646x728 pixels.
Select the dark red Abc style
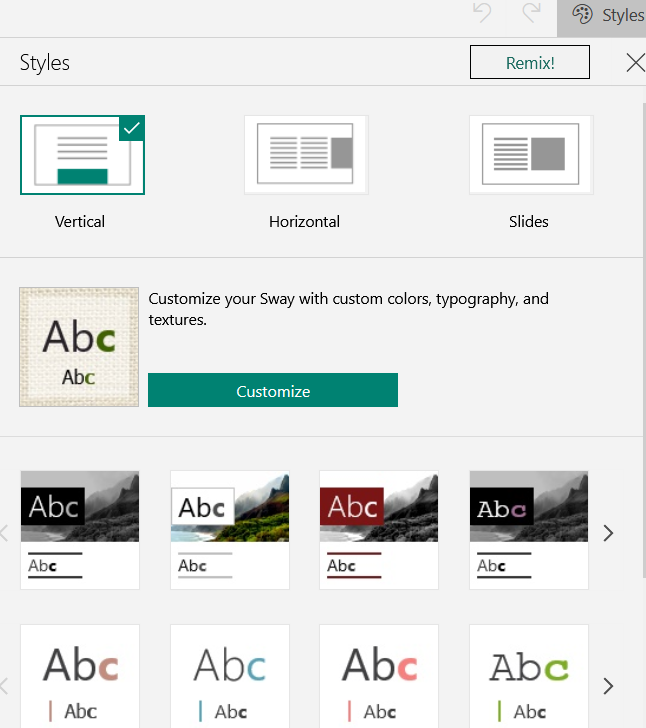click(x=379, y=530)
